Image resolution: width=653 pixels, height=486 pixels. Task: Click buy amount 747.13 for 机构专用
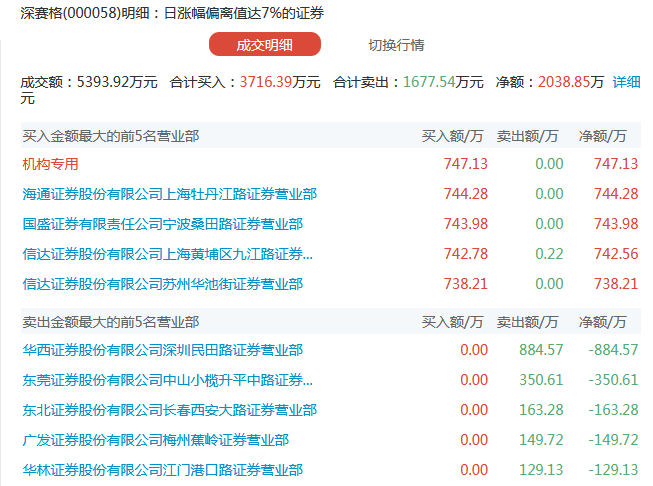click(x=466, y=164)
